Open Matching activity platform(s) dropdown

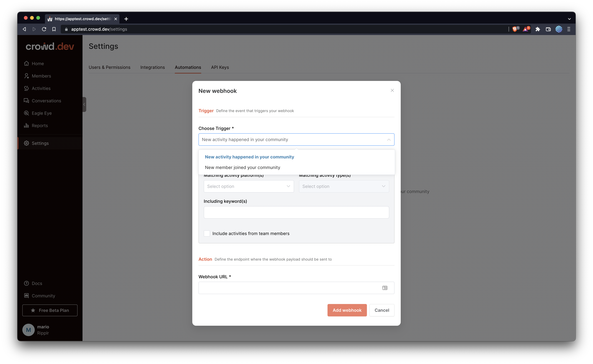(x=249, y=186)
